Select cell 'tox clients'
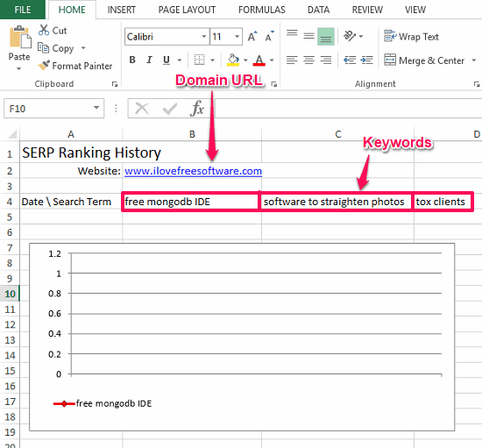 tap(443, 202)
